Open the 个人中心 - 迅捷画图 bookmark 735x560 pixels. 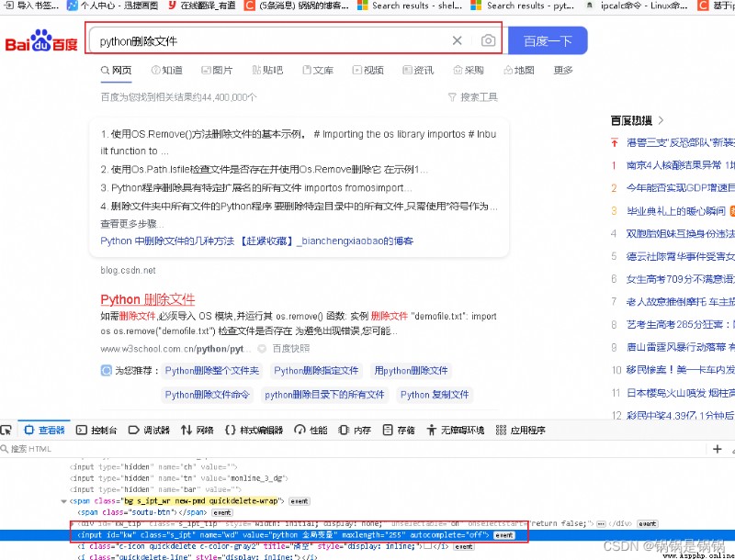coord(112,6)
